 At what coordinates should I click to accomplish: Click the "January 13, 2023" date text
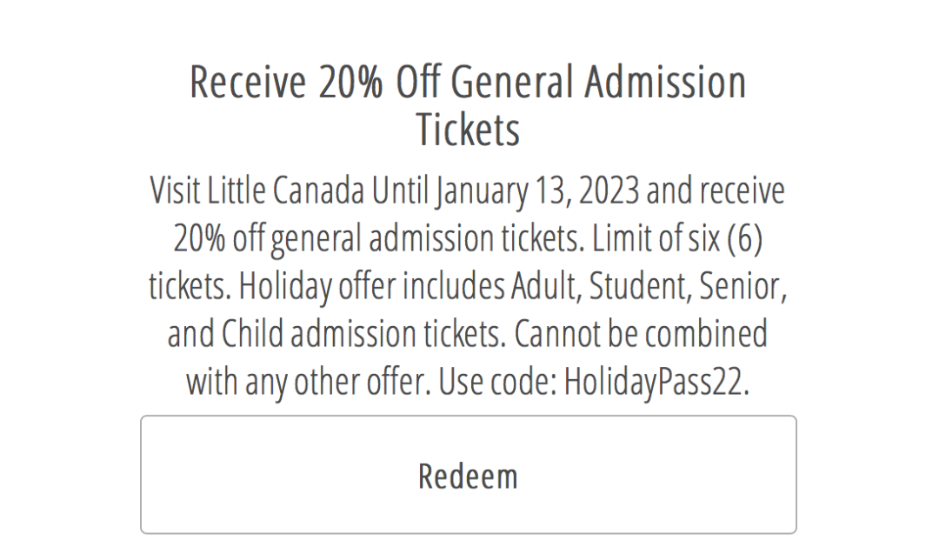[538, 191]
